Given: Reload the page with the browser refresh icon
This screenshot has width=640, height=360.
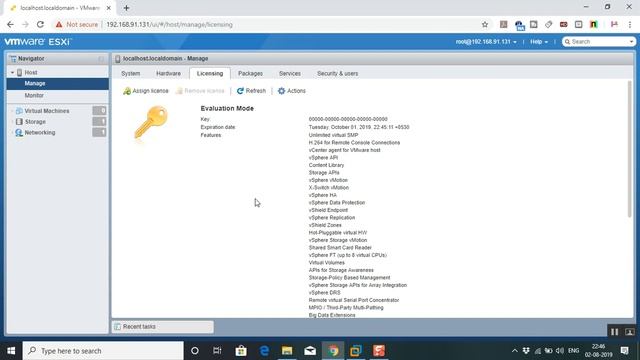Looking at the screenshot, I should [40, 24].
